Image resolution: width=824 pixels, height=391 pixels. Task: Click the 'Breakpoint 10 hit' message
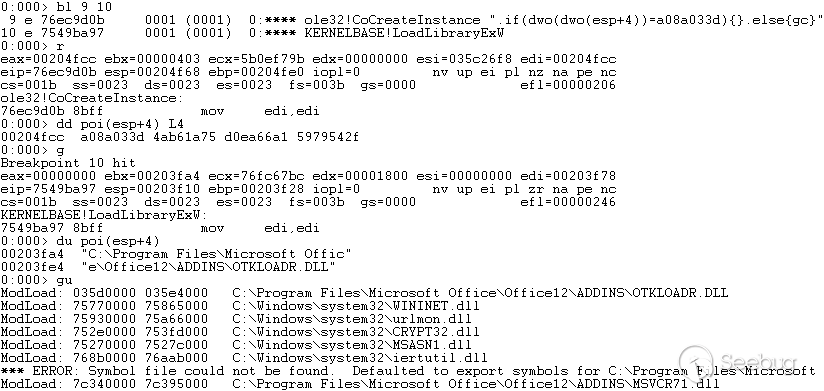click(68, 163)
